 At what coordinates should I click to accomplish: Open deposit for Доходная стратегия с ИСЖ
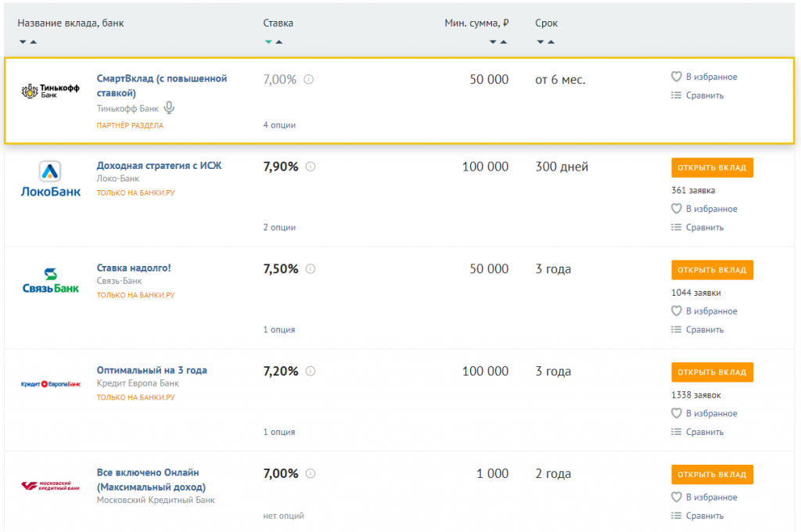point(712,167)
